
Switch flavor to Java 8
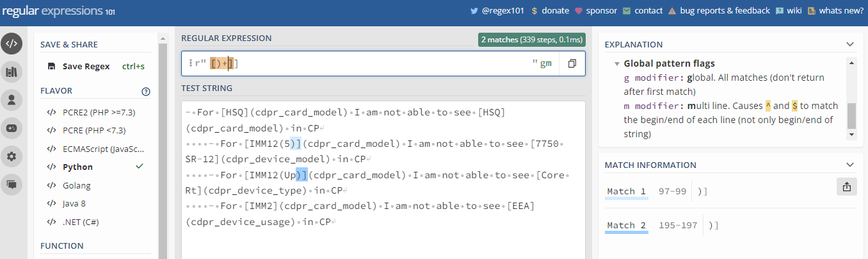click(75, 205)
